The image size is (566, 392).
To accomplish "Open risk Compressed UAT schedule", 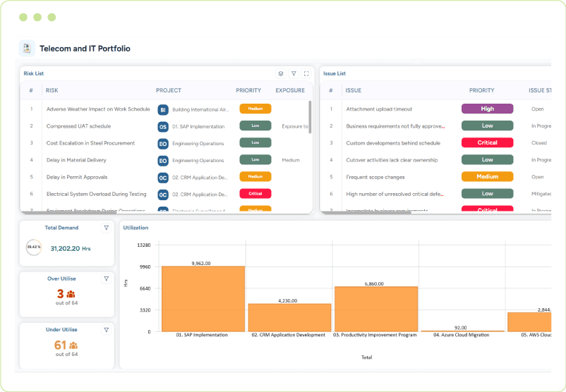I will click(79, 126).
